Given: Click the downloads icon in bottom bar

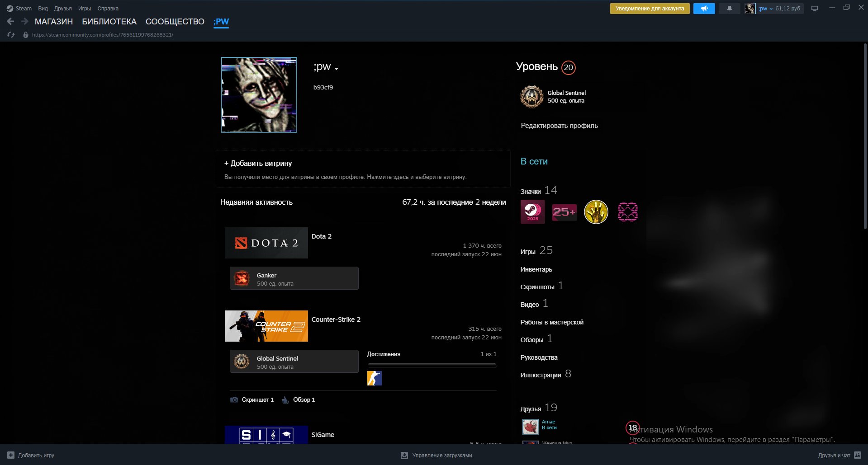Looking at the screenshot, I should [404, 456].
